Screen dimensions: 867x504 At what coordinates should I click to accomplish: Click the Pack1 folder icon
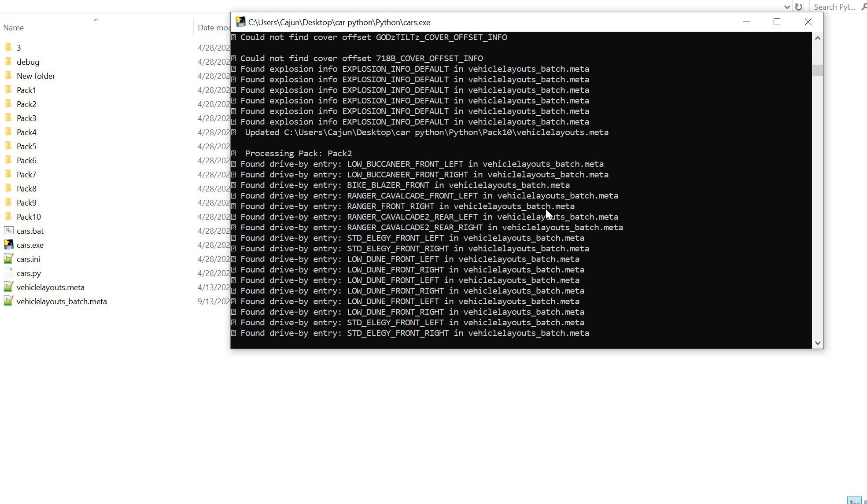point(8,90)
